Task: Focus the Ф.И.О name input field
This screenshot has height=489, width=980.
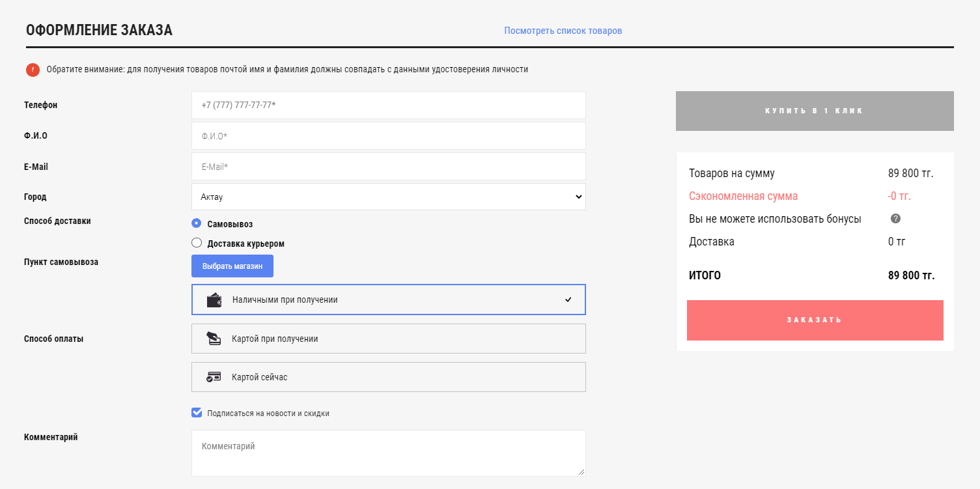Action: 389,135
